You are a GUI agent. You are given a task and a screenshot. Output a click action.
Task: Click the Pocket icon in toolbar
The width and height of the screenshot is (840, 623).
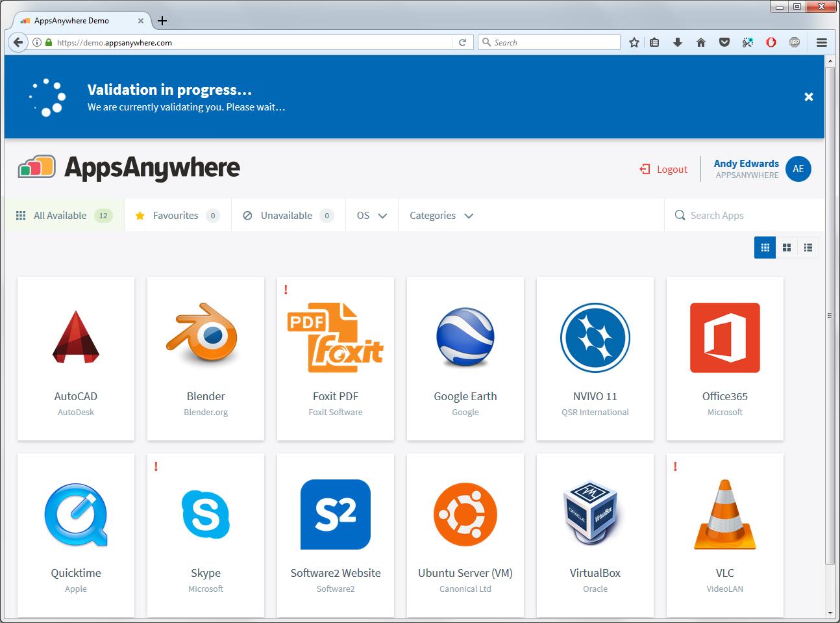[724, 42]
